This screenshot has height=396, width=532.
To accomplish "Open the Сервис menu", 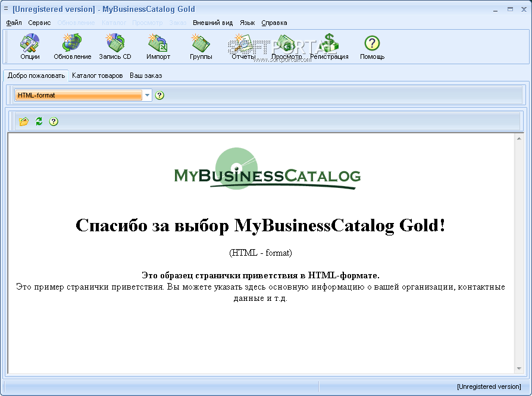I will pos(39,23).
